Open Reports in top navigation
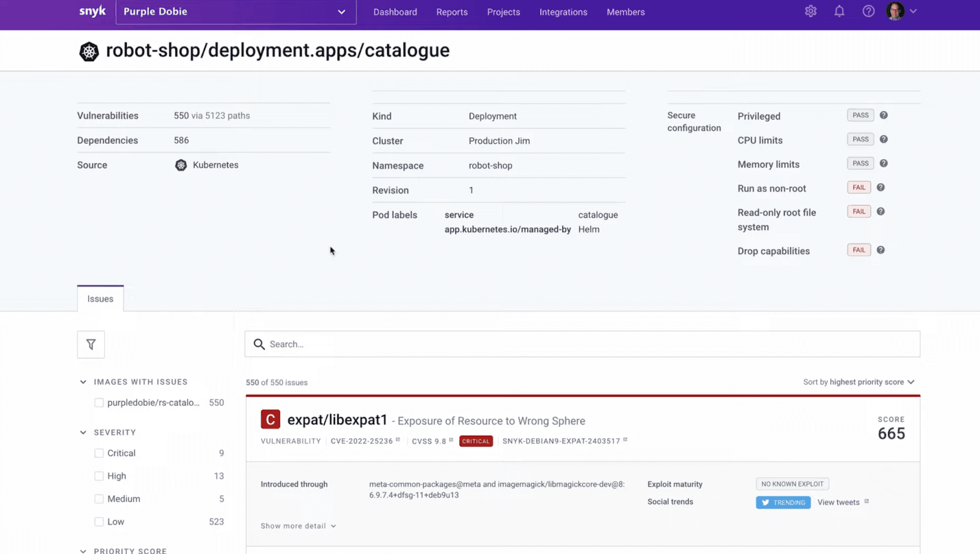This screenshot has width=980, height=554. click(452, 12)
